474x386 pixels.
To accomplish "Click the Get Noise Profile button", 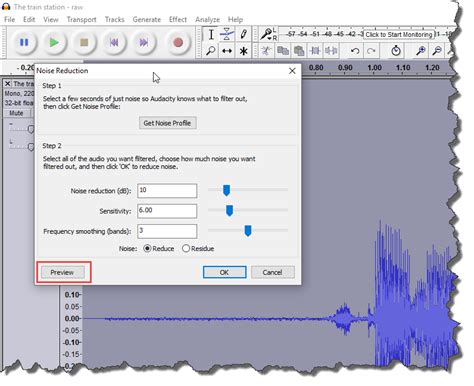I will 167,123.
